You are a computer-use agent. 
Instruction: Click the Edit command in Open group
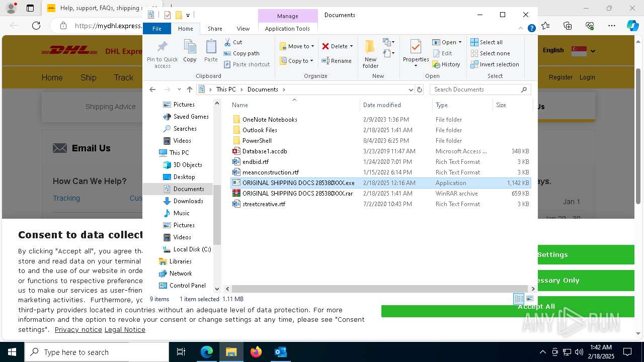pos(442,53)
